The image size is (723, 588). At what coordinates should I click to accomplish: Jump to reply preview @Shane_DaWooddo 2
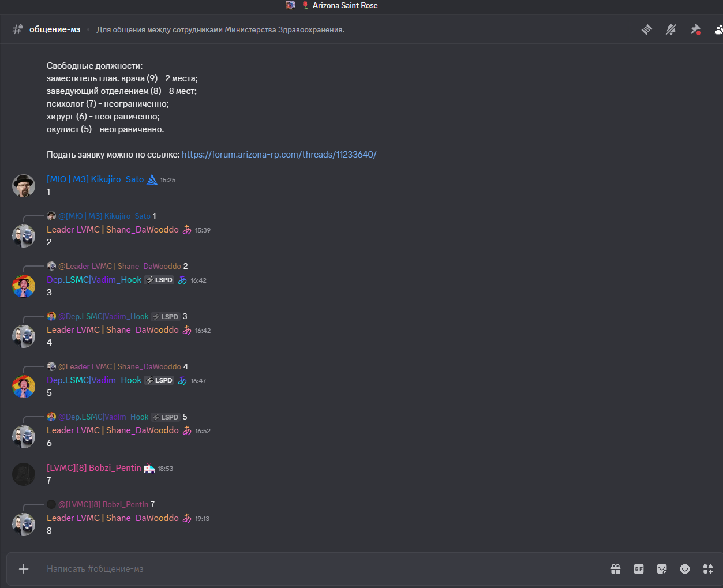123,266
